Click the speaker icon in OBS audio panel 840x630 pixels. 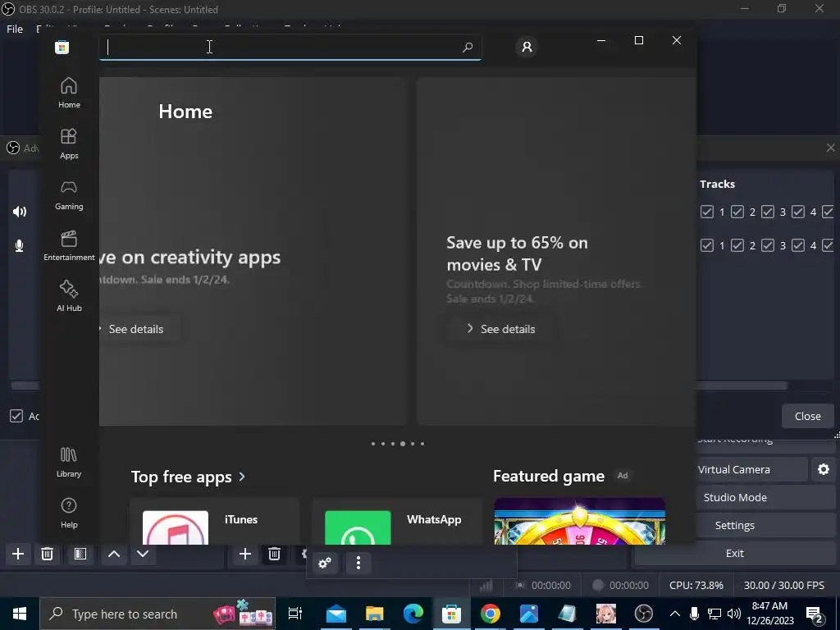point(20,212)
